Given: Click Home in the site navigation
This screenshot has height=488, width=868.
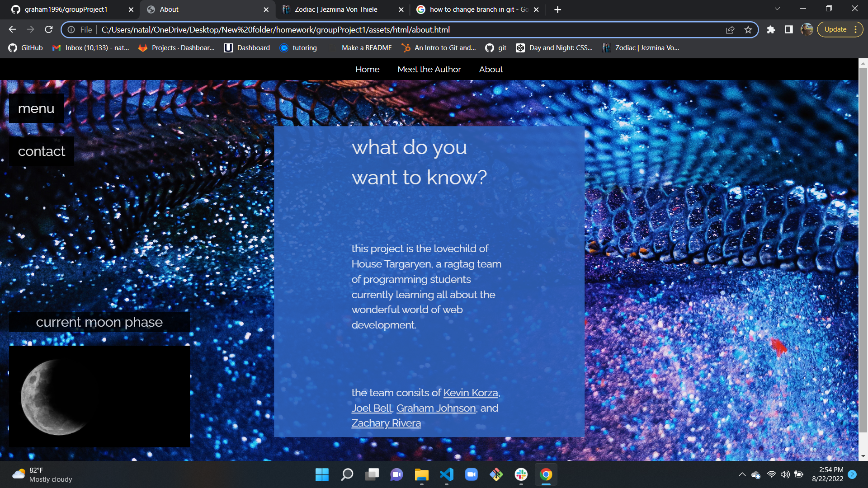Looking at the screenshot, I should pyautogui.click(x=367, y=70).
